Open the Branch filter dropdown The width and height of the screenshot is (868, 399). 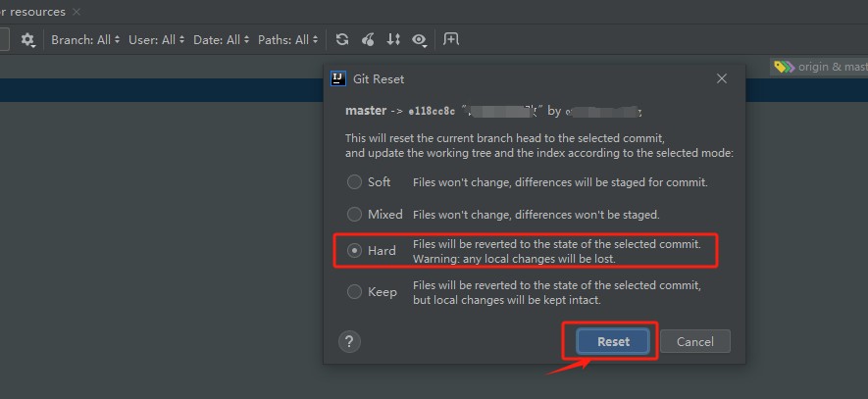click(85, 40)
